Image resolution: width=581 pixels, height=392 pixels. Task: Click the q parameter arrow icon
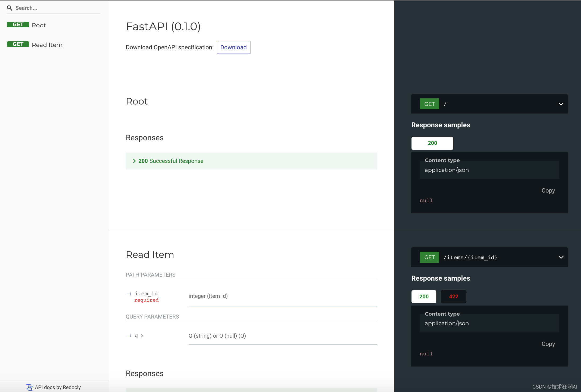pos(128,336)
